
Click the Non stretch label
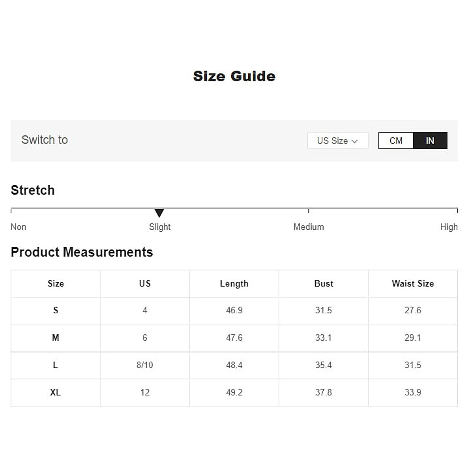coord(18,227)
